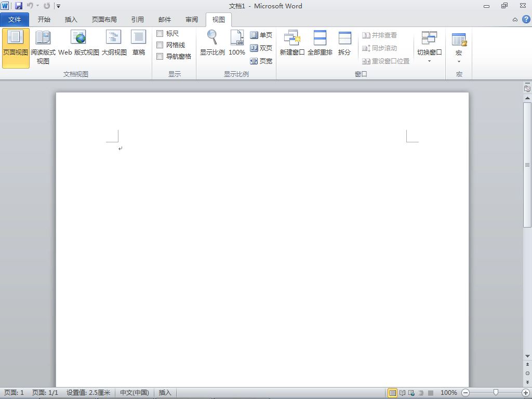Select web layout icon in status bar
Image resolution: width=532 pixels, height=399 pixels.
[411, 393]
